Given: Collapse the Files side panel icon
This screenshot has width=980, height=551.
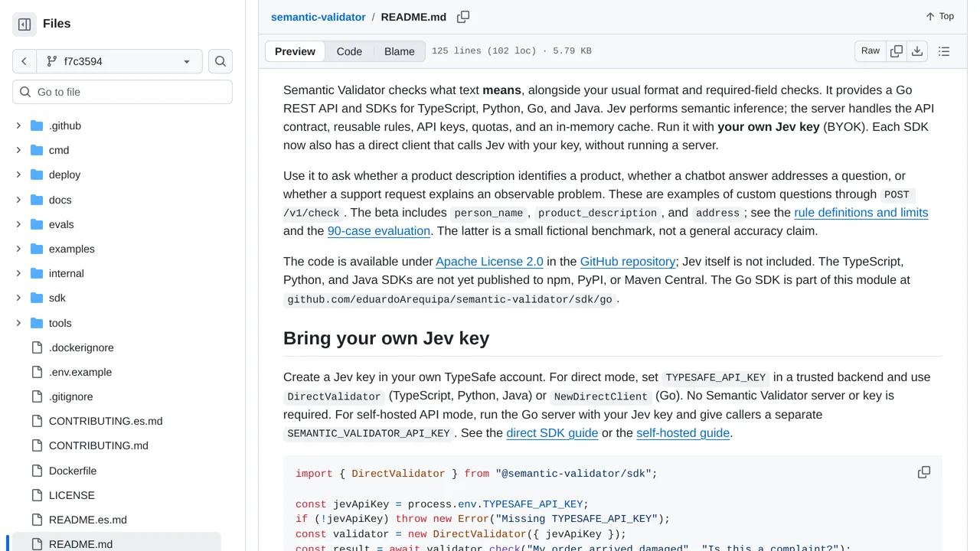Looking at the screenshot, I should (x=24, y=24).
